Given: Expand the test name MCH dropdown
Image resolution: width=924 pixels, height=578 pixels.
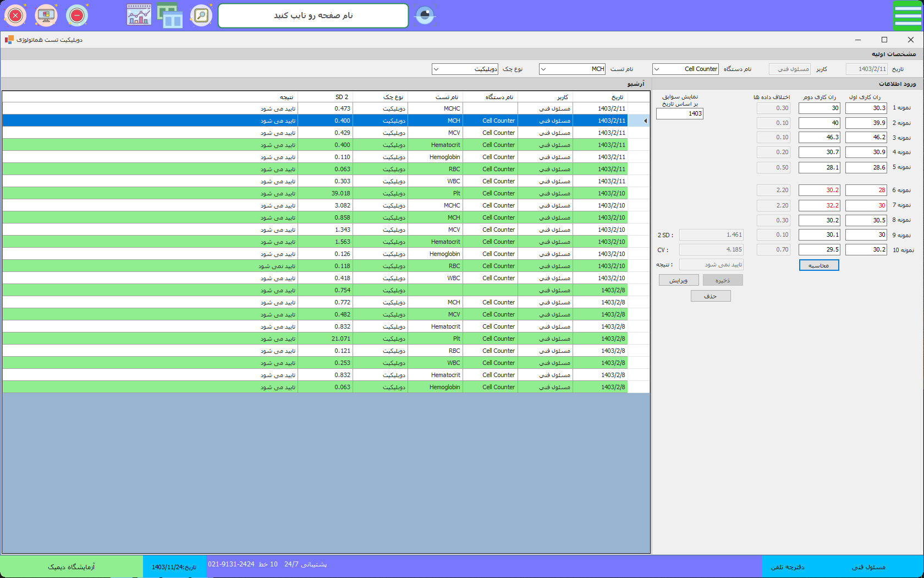Looking at the screenshot, I should coord(543,69).
